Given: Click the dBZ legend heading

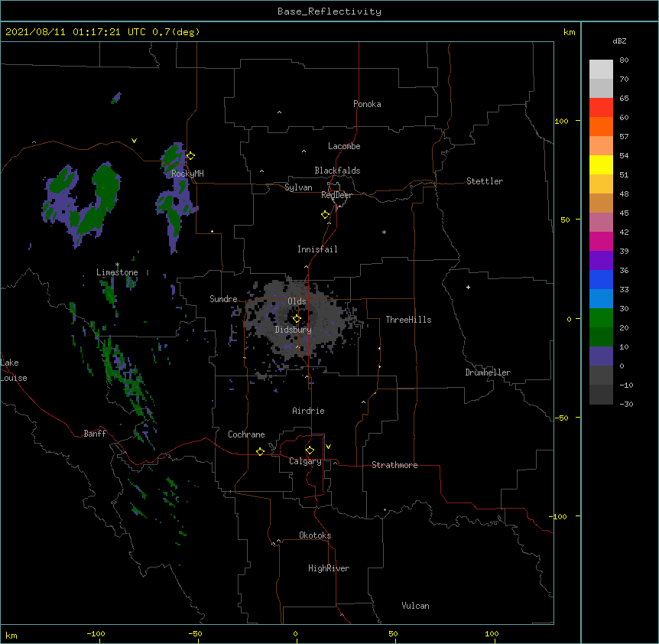Looking at the screenshot, I should [619, 41].
